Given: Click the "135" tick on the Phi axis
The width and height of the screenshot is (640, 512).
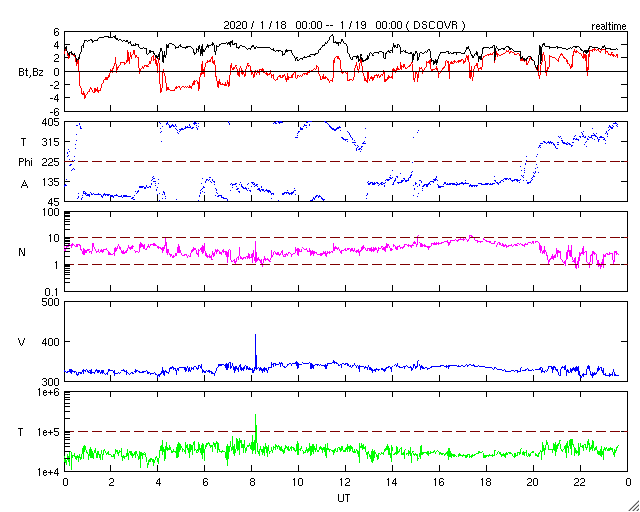Looking at the screenshot, I should tap(52, 182).
